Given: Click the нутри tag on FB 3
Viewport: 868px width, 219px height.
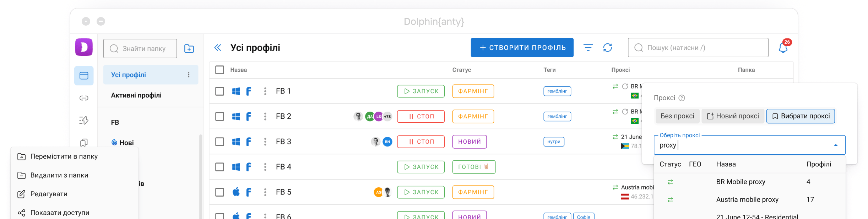Looking at the screenshot, I should (554, 141).
